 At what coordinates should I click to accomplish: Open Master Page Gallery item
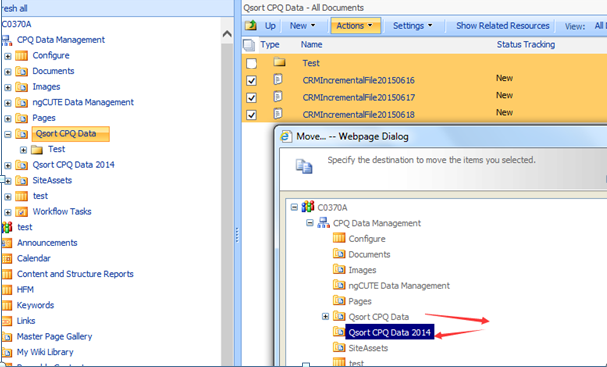[x=55, y=336]
